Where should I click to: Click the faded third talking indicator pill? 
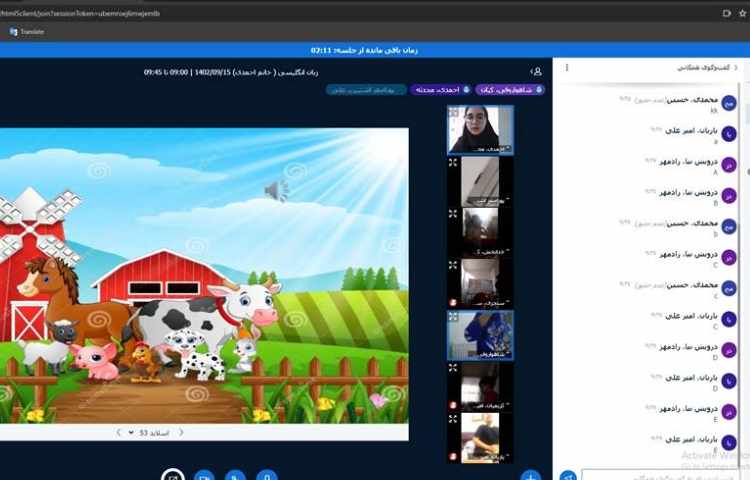click(366, 89)
